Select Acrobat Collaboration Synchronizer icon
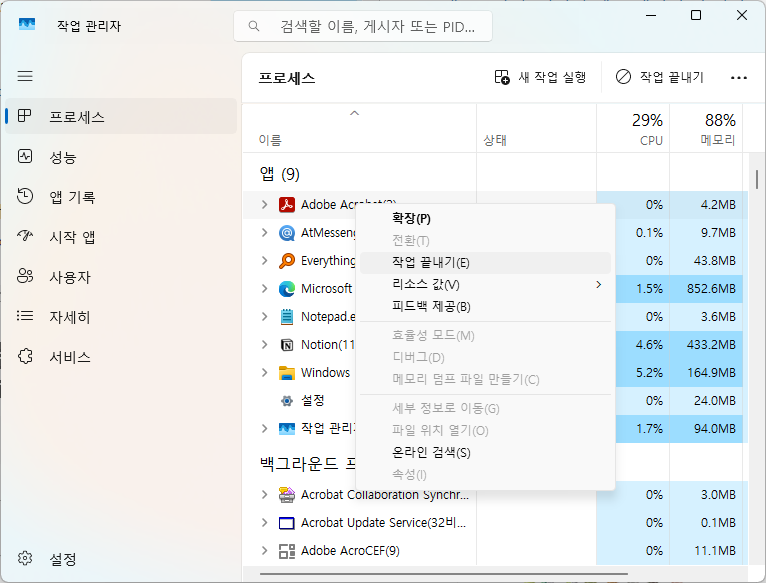766x583 pixels. (x=287, y=495)
